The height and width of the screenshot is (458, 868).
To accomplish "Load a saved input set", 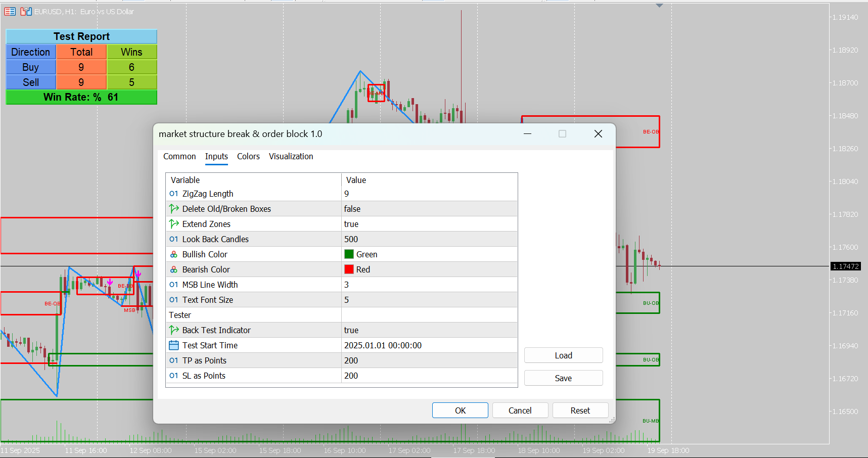I will [563, 355].
